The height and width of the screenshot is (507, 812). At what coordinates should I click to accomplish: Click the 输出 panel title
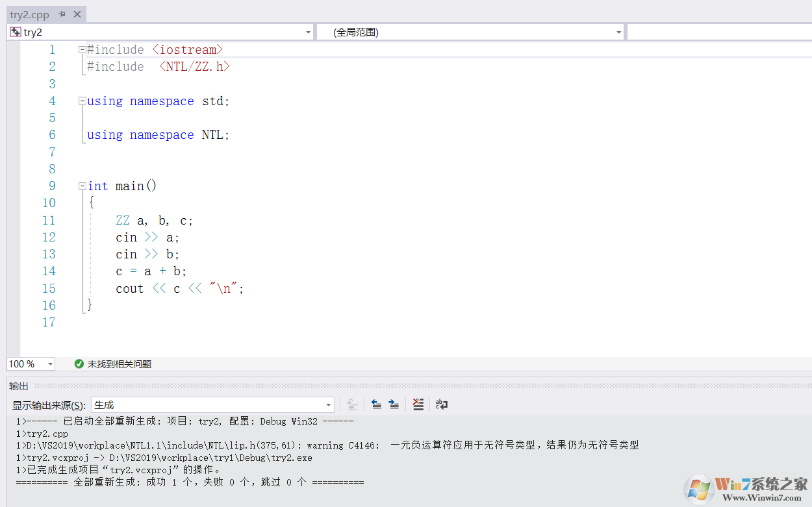point(19,386)
